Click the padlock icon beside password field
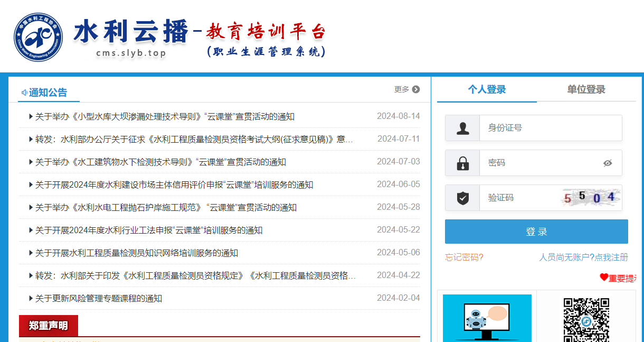Screen dimensions: 644x342 [x=462, y=163]
